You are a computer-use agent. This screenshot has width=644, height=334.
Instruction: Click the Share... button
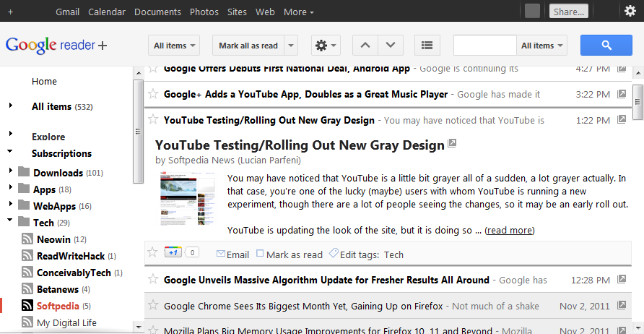tap(568, 12)
